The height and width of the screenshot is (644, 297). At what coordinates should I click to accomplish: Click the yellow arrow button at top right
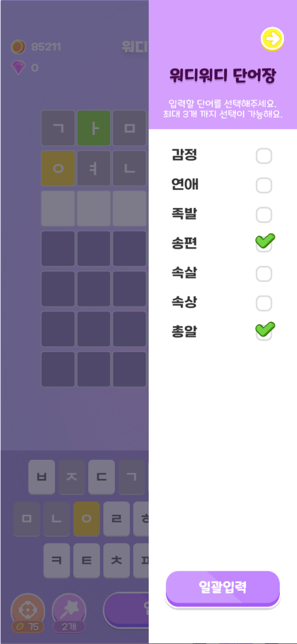[272, 39]
